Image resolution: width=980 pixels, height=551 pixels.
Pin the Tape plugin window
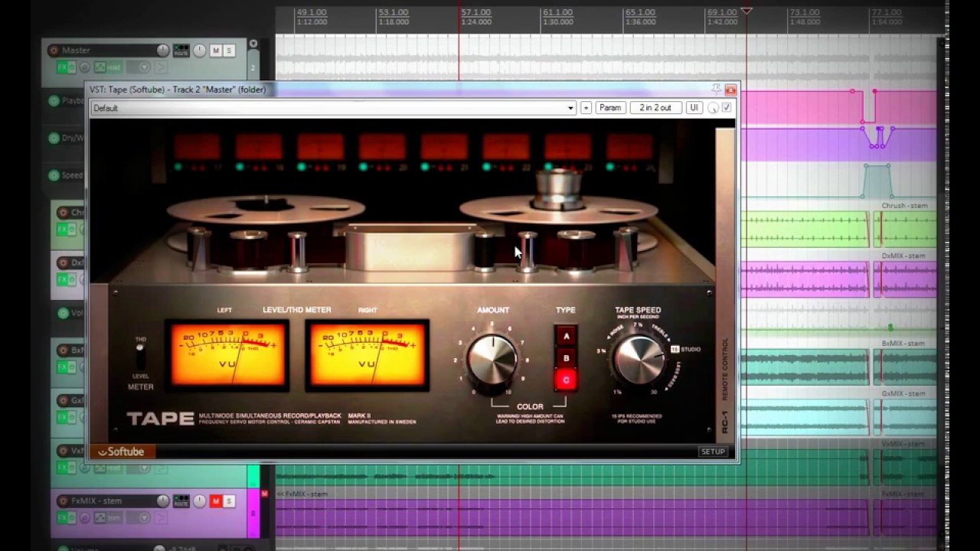click(716, 89)
